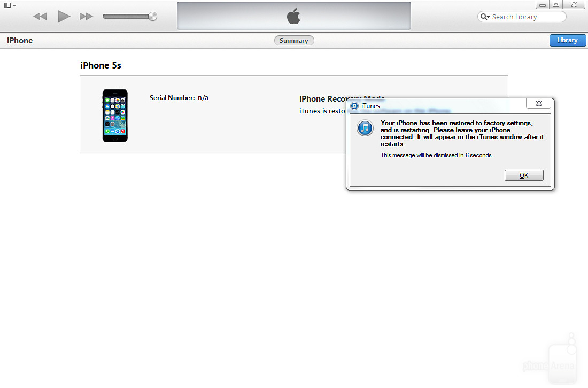Image resolution: width=588 pixels, height=388 pixels.
Task: Open the iTunes menu dropdown at top-left
Action: [x=10, y=5]
